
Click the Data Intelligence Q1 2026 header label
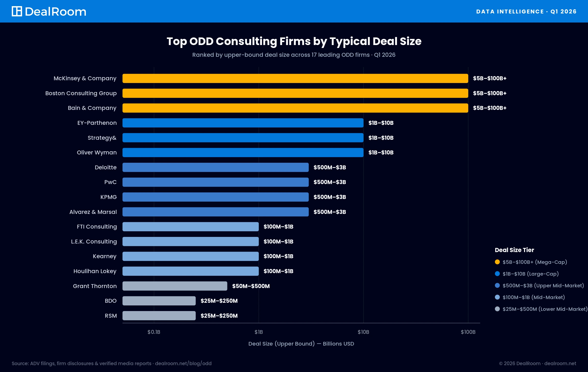click(x=526, y=12)
